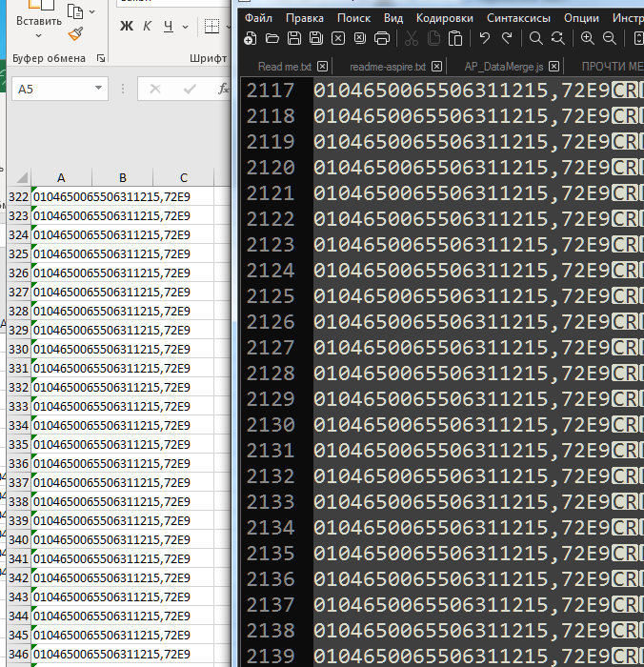The width and height of the screenshot is (644, 667).
Task: Open the Кодировки menu
Action: (x=445, y=18)
